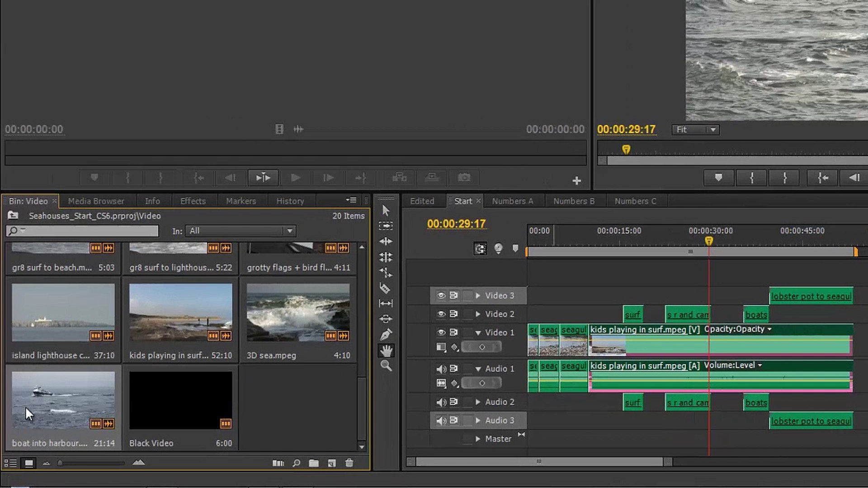868x488 pixels.
Task: Mute Audio 3 track output
Action: [x=441, y=421]
